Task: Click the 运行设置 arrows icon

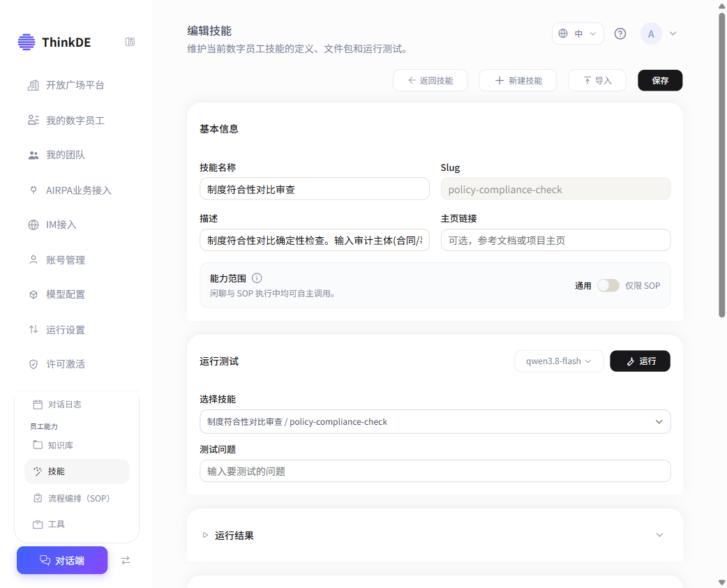Action: [33, 329]
